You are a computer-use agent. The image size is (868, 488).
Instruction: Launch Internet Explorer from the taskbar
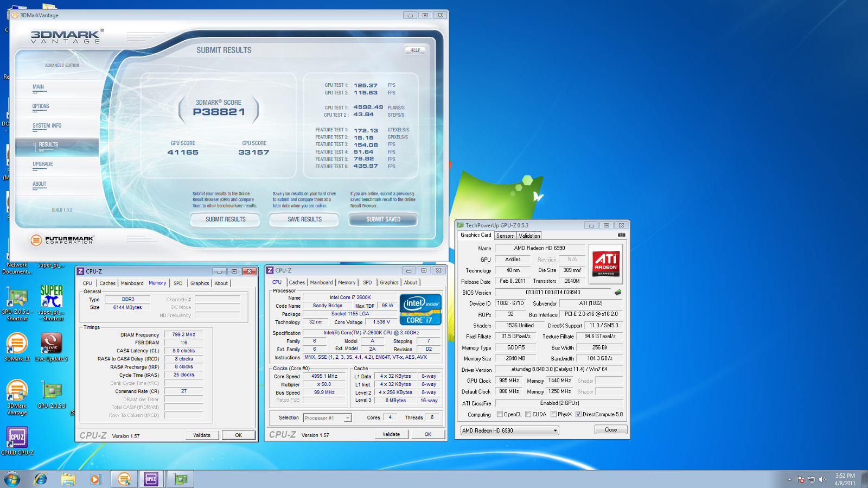point(41,479)
